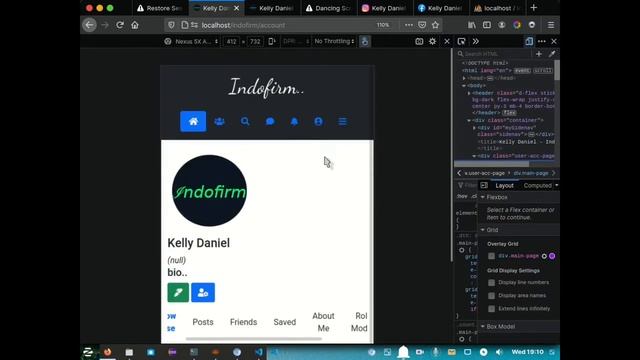Add a new node with plus icon
640x360 pixels.
click(x=539, y=54)
